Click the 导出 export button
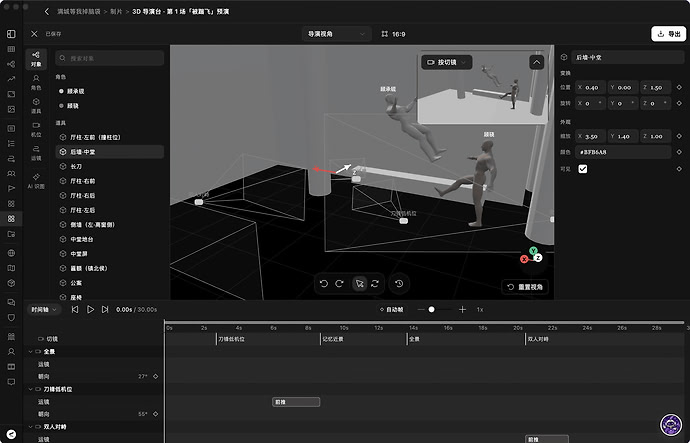The image size is (690, 443). tap(668, 34)
